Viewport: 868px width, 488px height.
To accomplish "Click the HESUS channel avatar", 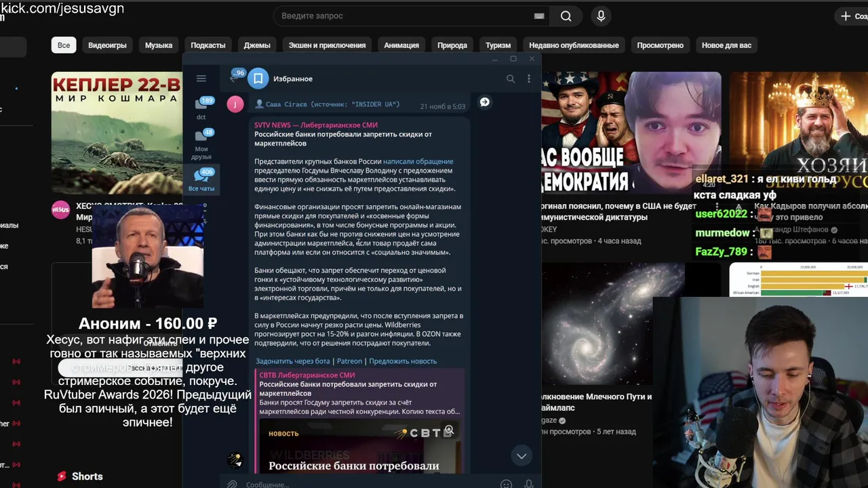I will tap(60, 210).
